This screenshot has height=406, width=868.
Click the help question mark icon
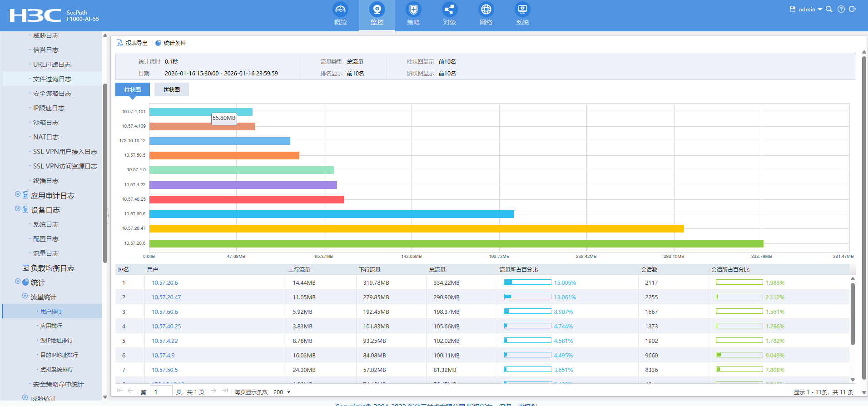click(841, 9)
